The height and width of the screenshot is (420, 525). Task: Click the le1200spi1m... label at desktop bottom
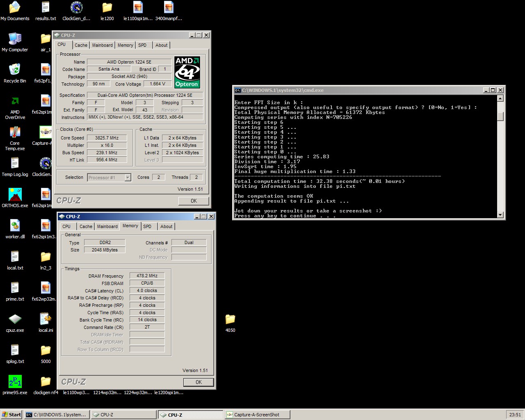(169, 393)
